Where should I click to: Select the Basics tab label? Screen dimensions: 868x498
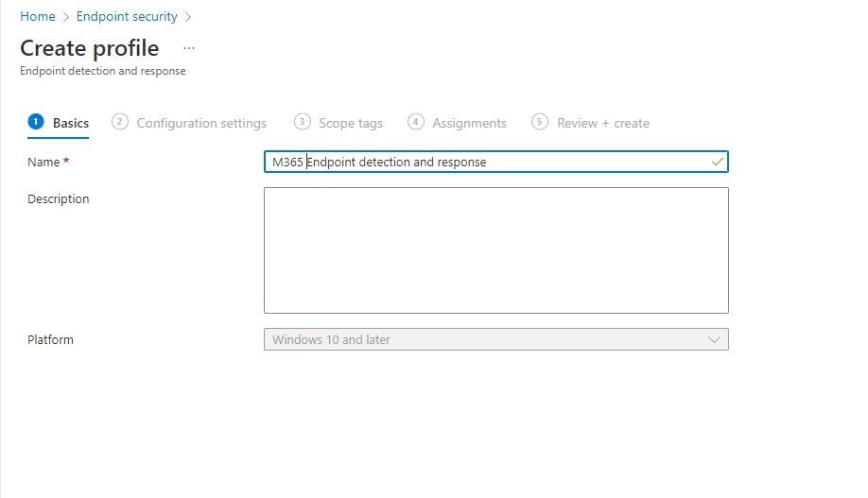click(71, 123)
